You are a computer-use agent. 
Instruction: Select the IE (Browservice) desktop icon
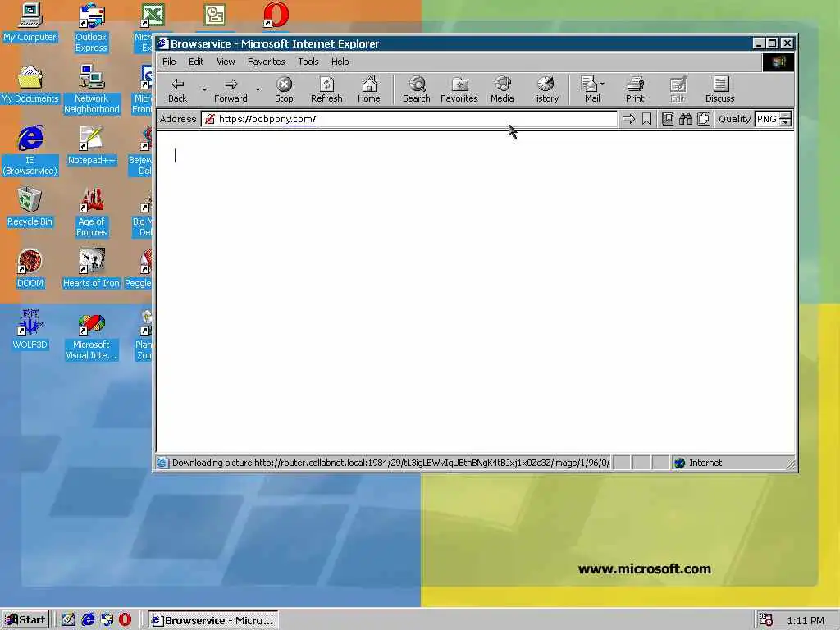(30, 150)
